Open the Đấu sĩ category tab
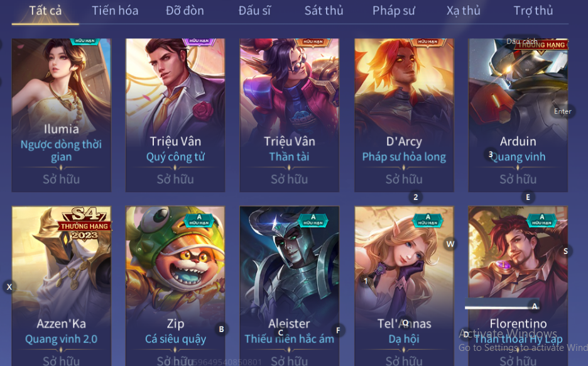This screenshot has width=588, height=366. pos(254,11)
